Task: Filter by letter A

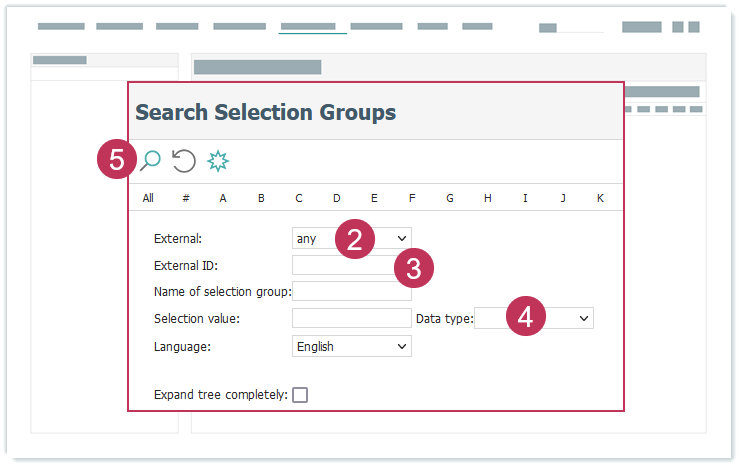Action: tap(223, 198)
